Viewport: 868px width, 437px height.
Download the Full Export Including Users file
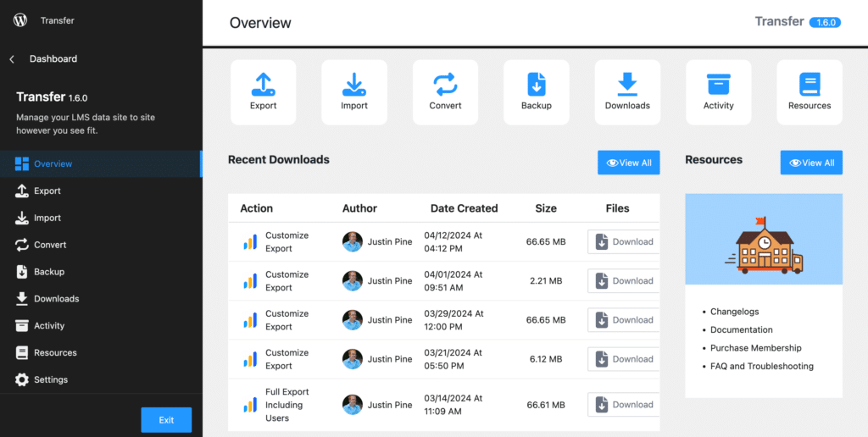click(625, 405)
